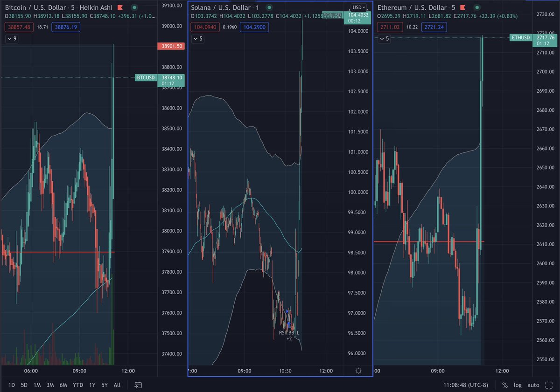Click the BTCUSD price label on the scale
The width and height of the screenshot is (560, 392).
[x=145, y=77]
